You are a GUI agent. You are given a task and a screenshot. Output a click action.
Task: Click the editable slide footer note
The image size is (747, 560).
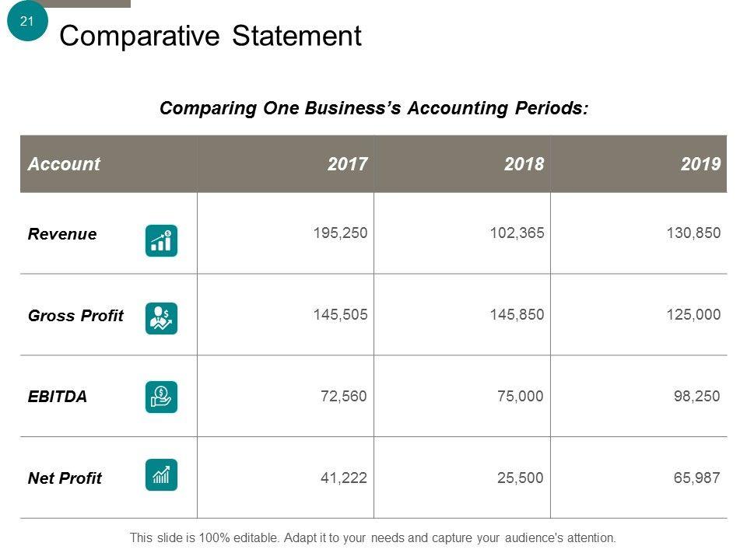pos(373,537)
